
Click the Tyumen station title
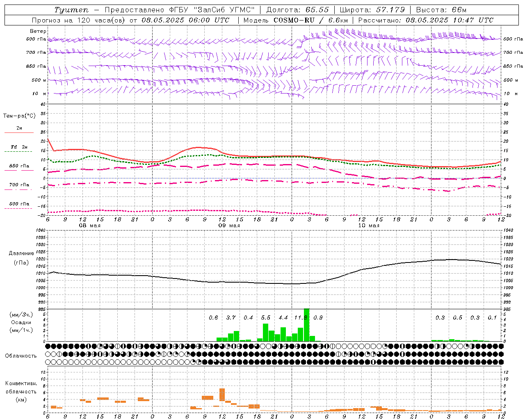pos(71,10)
